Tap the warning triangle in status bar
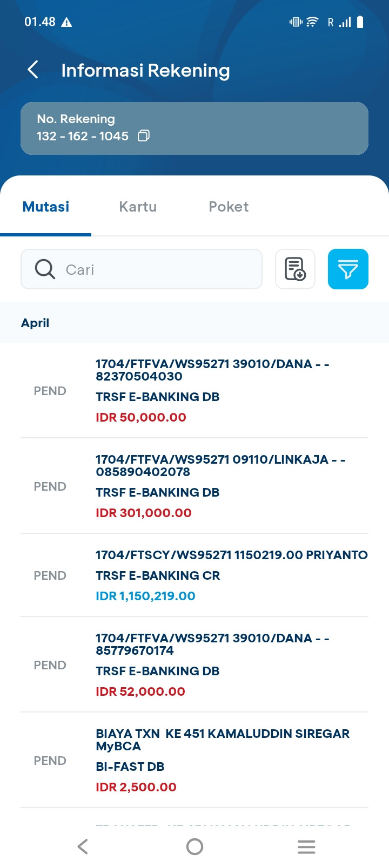The height and width of the screenshot is (868, 389). point(66,22)
